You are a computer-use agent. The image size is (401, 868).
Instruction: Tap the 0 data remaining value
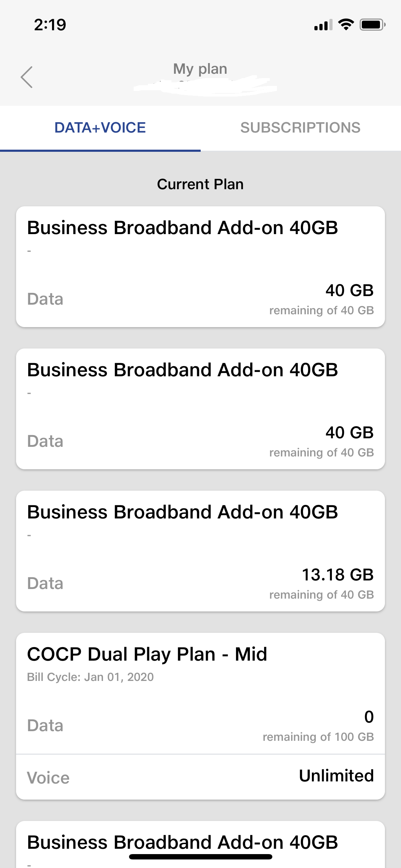[x=369, y=717]
